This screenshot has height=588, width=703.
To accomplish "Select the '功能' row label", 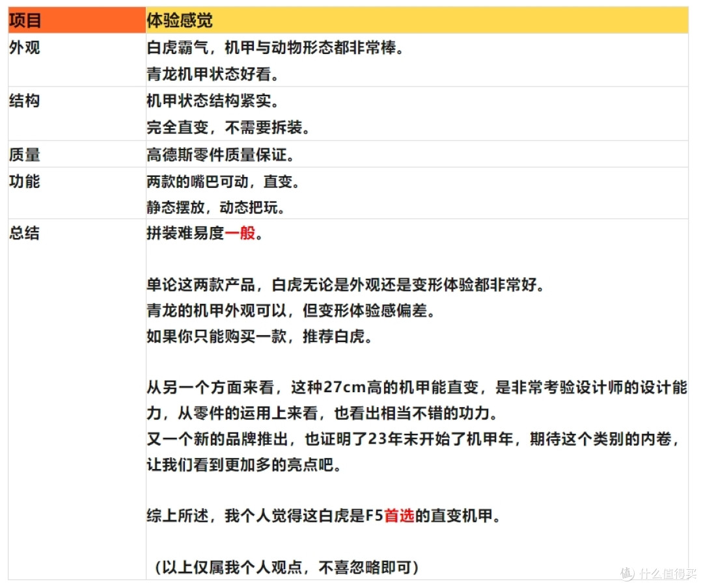I will coord(25,181).
